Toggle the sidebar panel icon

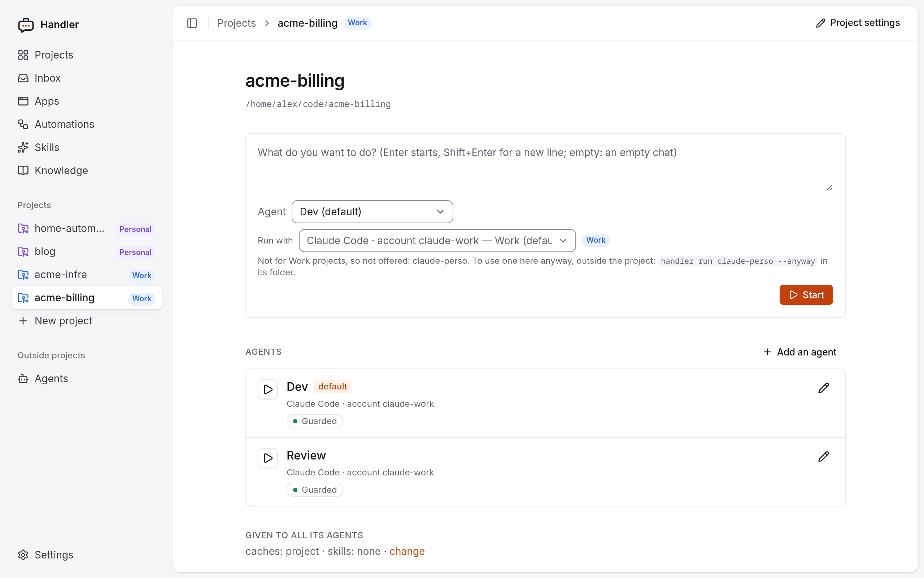click(x=192, y=23)
